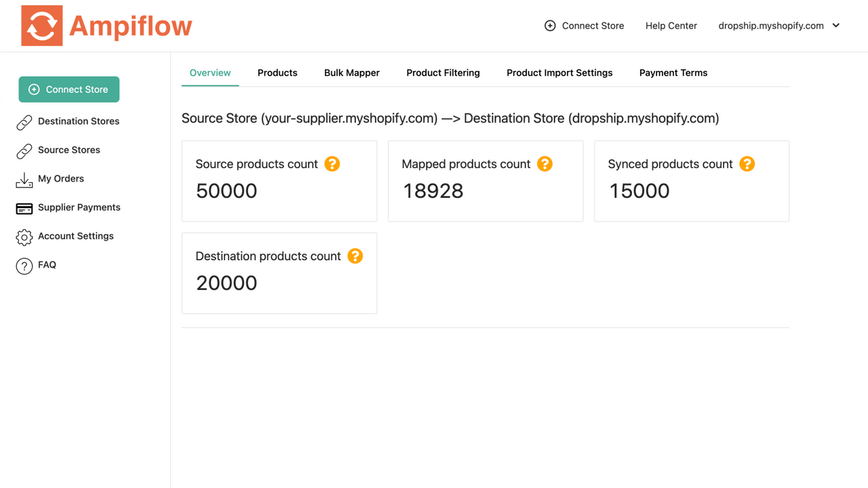Go to My Orders page
The image size is (868, 488).
point(61,178)
